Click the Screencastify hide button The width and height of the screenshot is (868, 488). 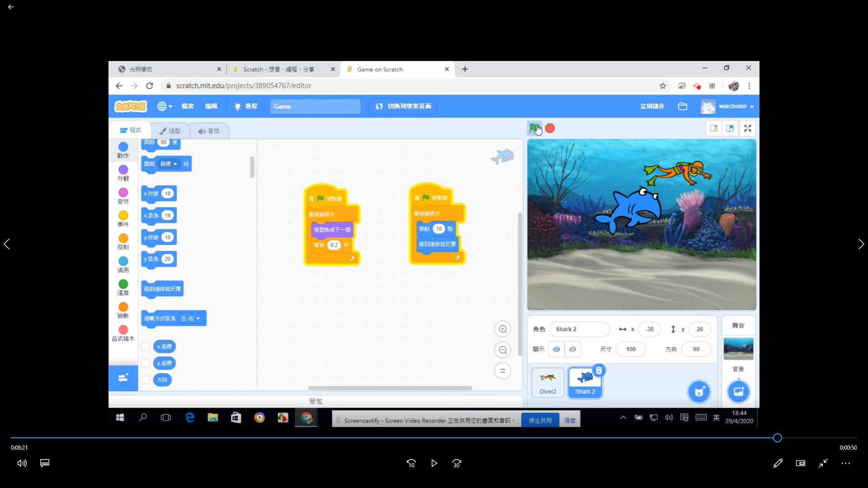point(570,420)
